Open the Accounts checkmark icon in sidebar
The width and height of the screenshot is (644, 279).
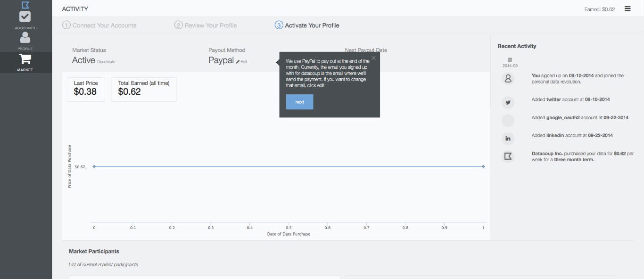(25, 17)
